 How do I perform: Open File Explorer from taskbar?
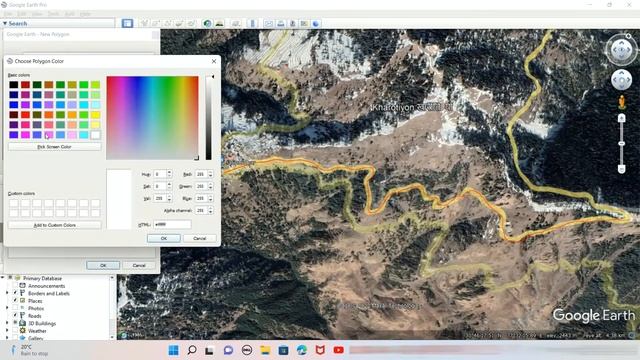coord(265,350)
